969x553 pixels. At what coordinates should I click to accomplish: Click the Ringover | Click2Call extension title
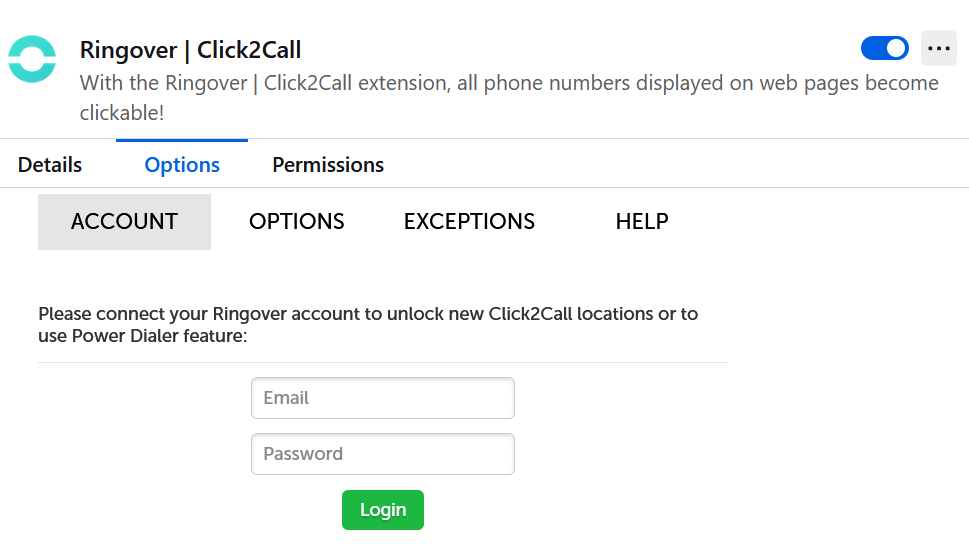pos(190,50)
